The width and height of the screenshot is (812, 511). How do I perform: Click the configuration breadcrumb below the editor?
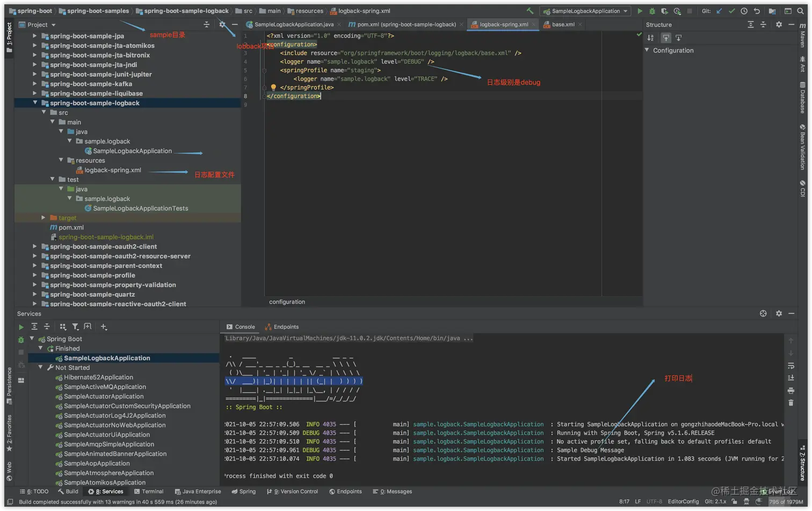287,302
